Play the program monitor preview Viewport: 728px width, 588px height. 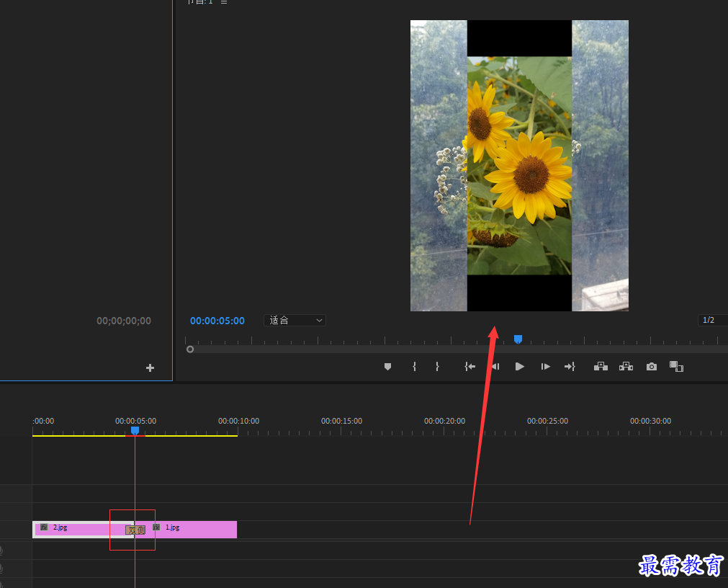519,367
